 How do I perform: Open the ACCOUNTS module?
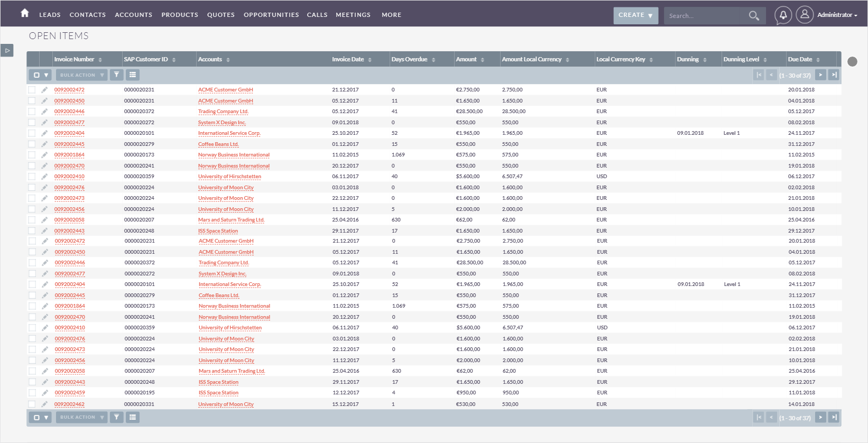tap(134, 15)
